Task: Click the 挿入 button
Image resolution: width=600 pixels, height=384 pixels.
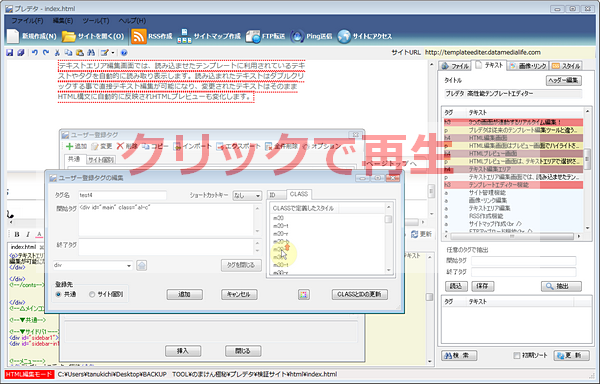Action: [183, 351]
